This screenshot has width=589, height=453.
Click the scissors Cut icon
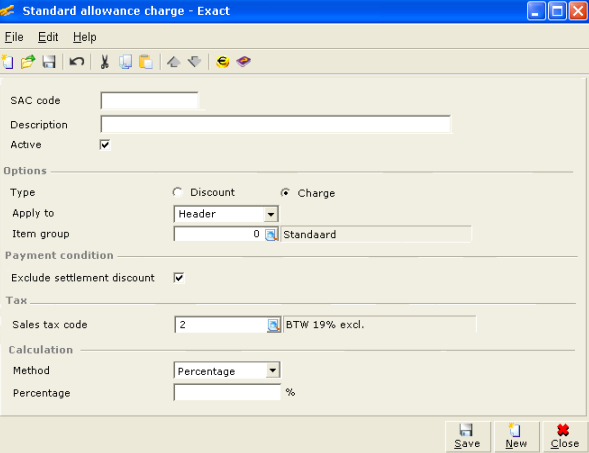[x=104, y=62]
